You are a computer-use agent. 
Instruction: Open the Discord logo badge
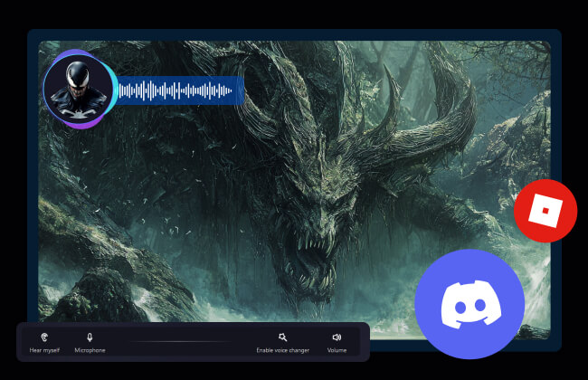point(469,305)
